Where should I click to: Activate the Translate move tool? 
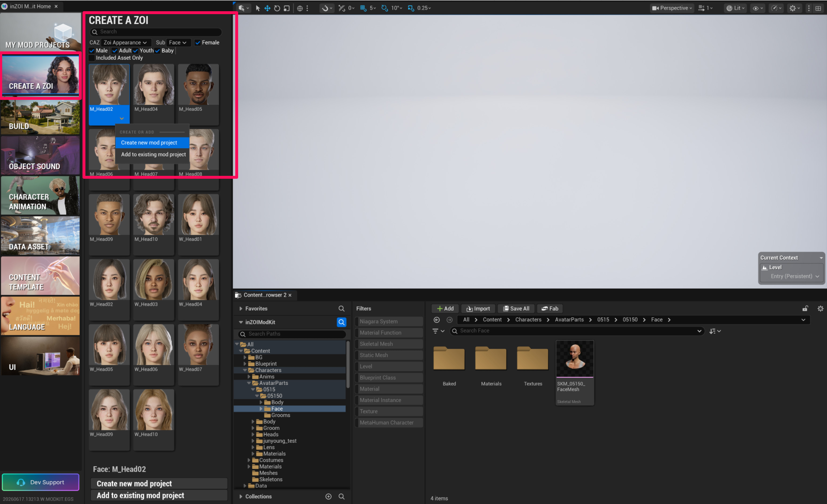[267, 8]
